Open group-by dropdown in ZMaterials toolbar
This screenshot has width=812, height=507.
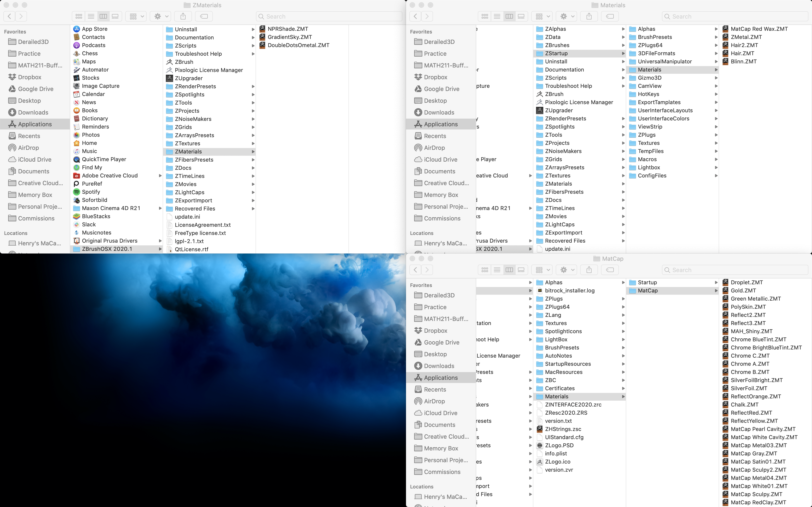(x=136, y=16)
